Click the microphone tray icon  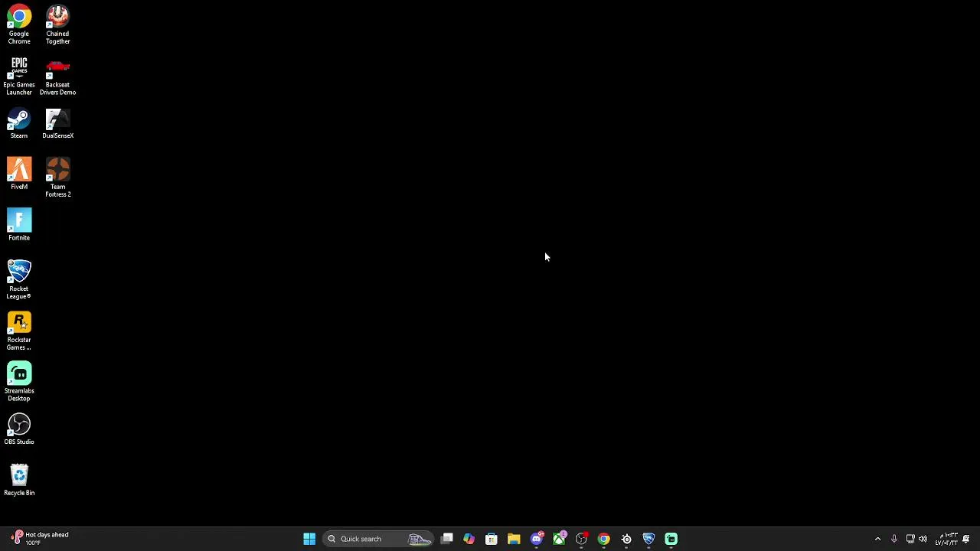click(x=893, y=539)
